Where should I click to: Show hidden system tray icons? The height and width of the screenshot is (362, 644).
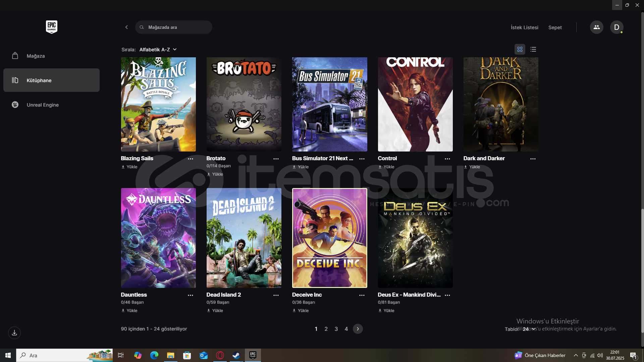click(x=576, y=355)
